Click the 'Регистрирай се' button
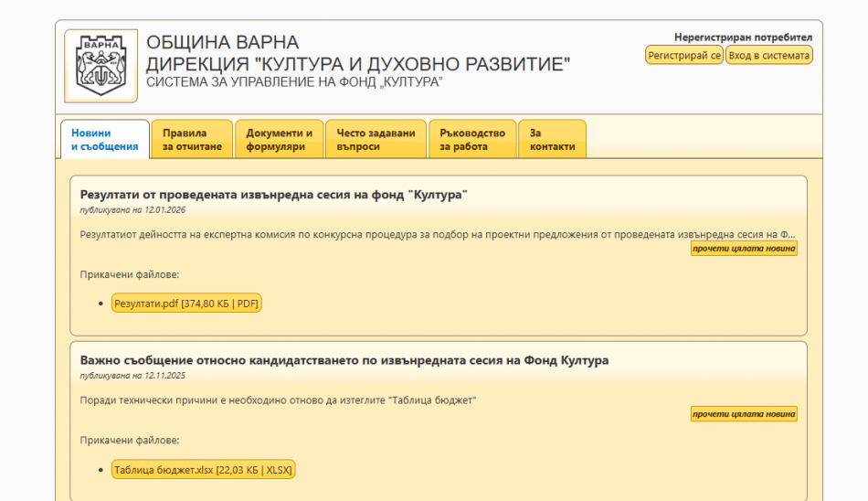The height and width of the screenshot is (501, 868). click(x=684, y=55)
